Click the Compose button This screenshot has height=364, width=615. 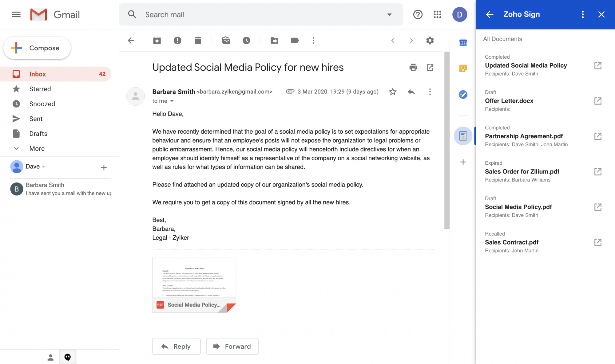tap(37, 48)
